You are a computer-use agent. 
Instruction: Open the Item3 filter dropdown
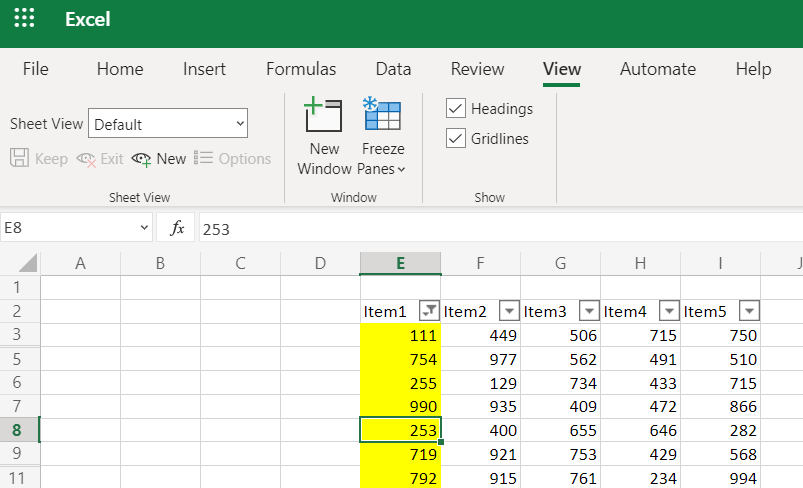tap(589, 311)
